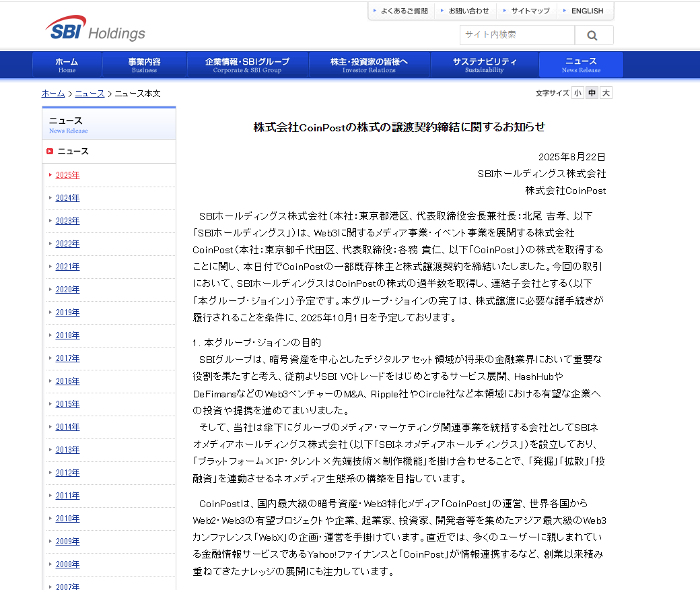The image size is (700, 590).
Task: Click the ホーム breadcrumb link
Action: pyautogui.click(x=53, y=94)
